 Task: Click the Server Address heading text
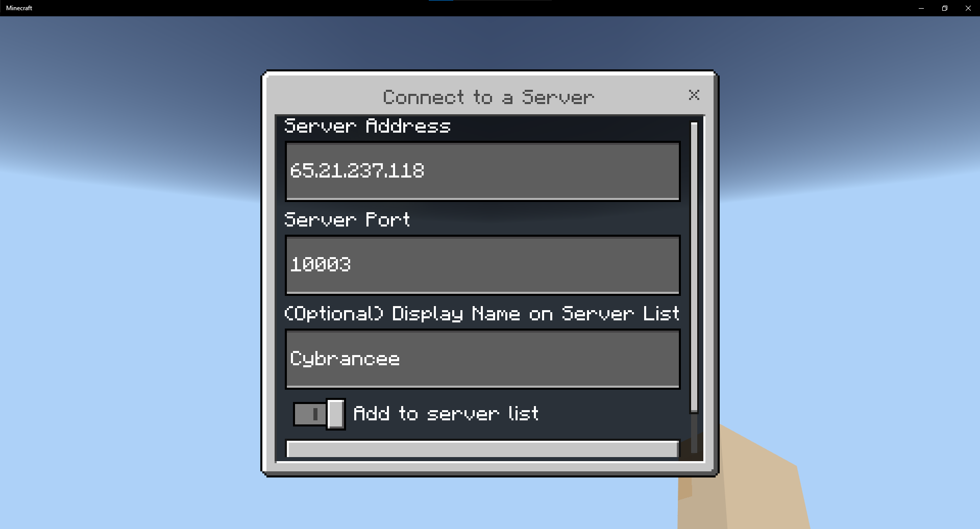point(367,126)
